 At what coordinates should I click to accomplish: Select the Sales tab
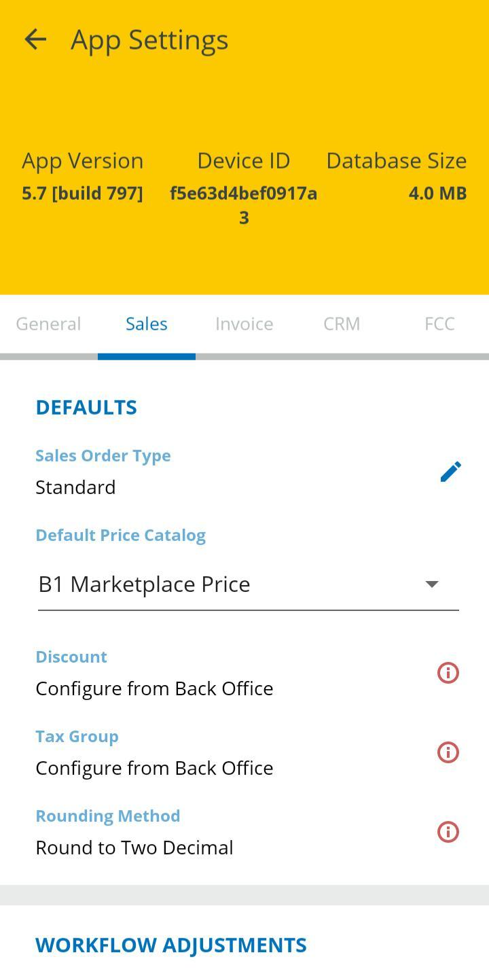coord(147,324)
